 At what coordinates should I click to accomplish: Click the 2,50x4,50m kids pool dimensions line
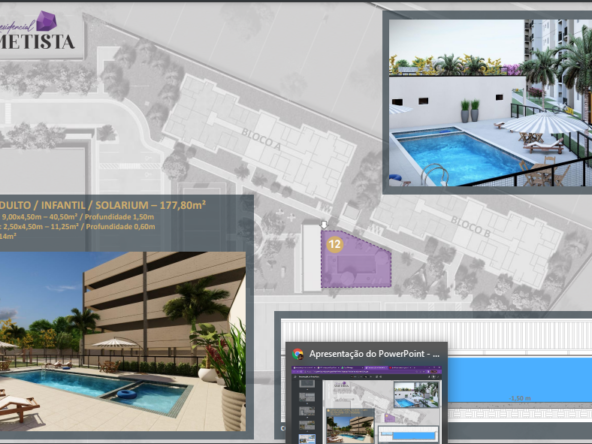click(x=77, y=227)
